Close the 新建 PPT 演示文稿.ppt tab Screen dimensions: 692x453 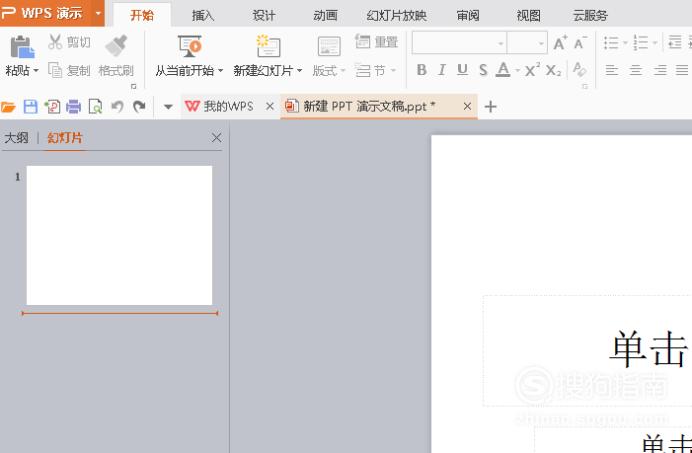467,106
